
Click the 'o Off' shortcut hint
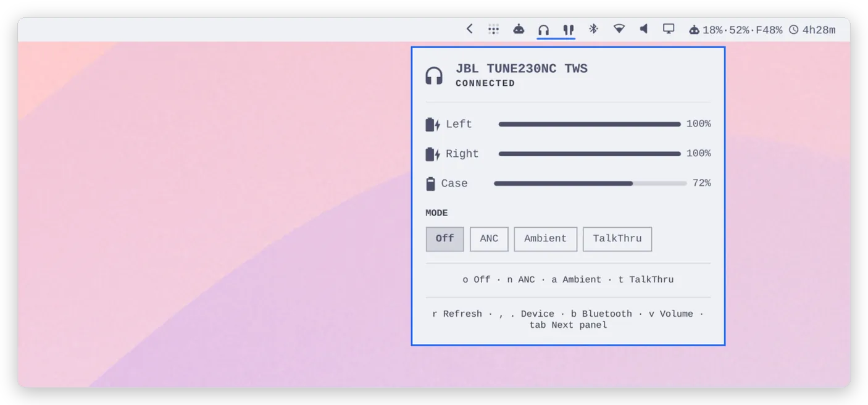pos(477,280)
